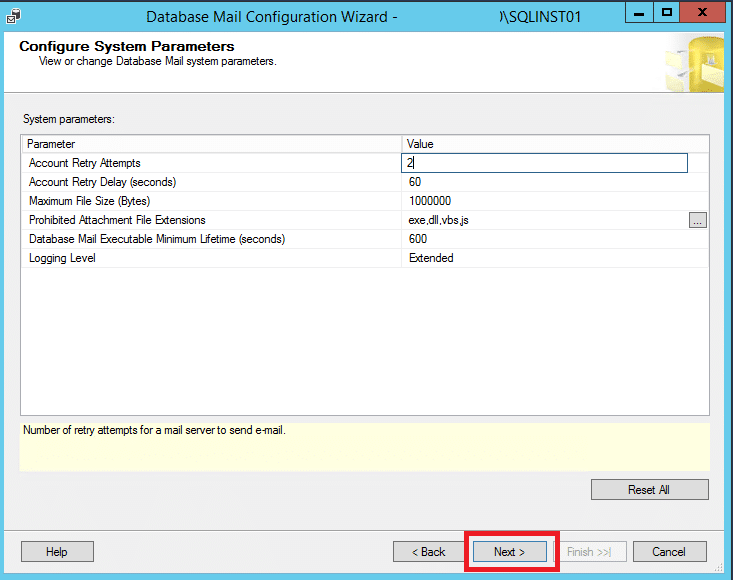Open the wizard window system icon

click(x=13, y=16)
